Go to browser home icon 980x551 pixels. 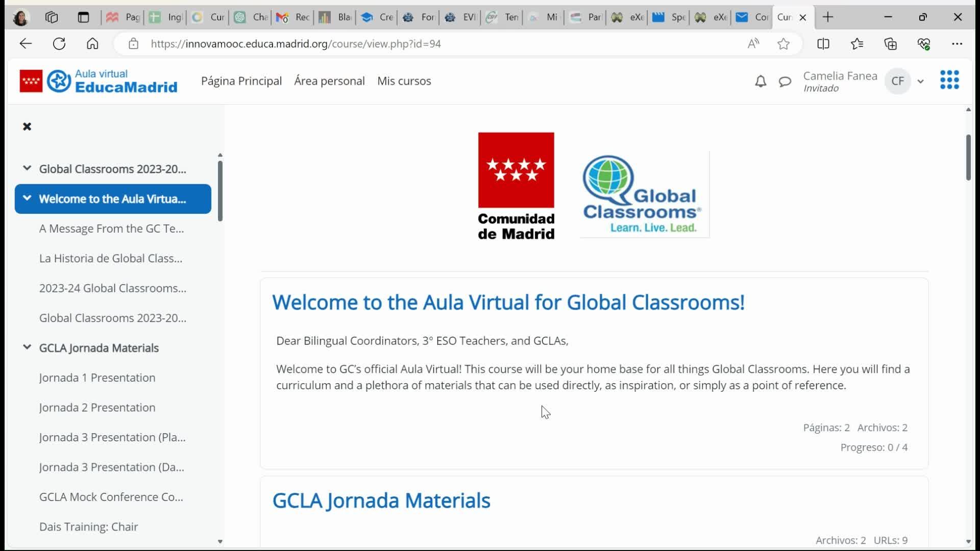pos(92,44)
